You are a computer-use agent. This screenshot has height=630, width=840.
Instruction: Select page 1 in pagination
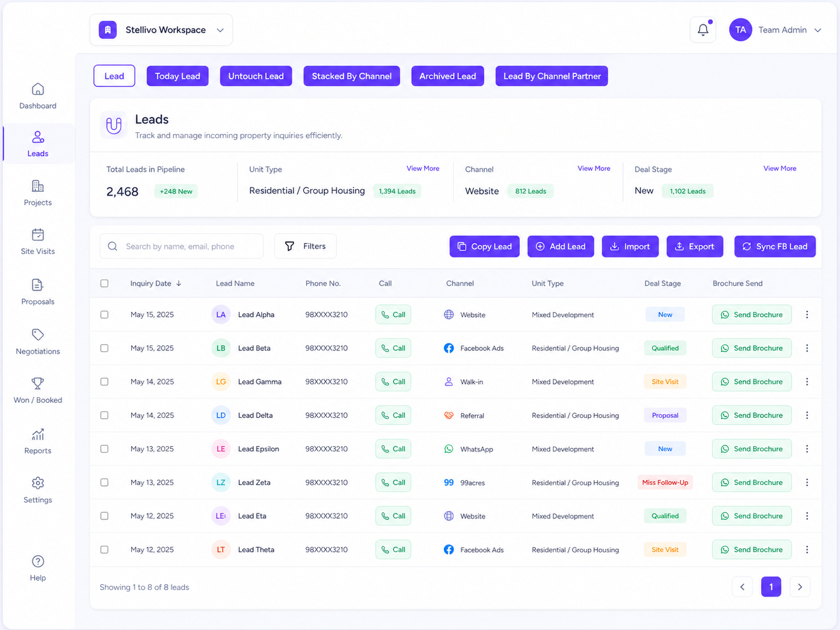coord(771,587)
